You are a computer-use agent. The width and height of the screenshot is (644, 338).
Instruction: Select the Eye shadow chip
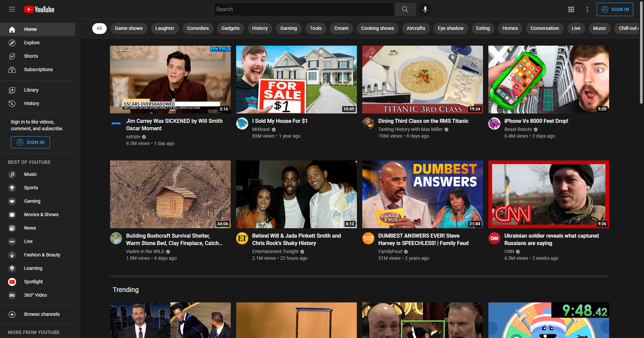tap(451, 29)
